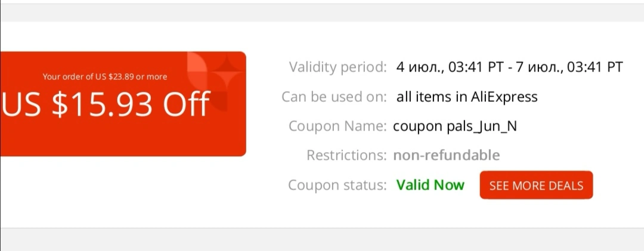Viewport: 644px width, 251px height.
Task: Click the large 'US $15.93 Off' amount text
Action: click(x=106, y=104)
